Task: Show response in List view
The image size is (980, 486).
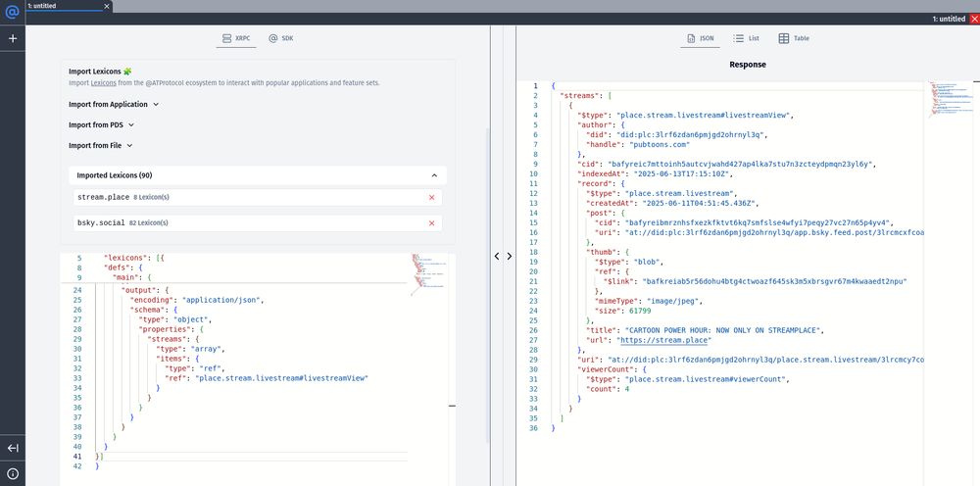Action: coord(746,38)
